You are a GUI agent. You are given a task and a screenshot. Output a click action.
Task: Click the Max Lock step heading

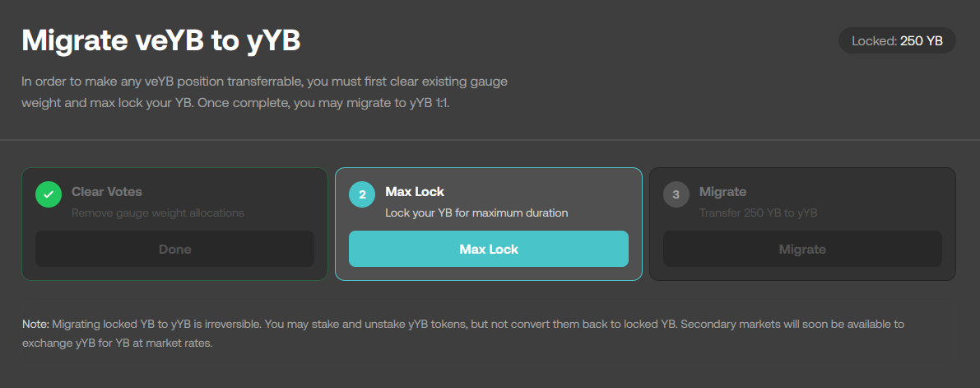tap(415, 191)
